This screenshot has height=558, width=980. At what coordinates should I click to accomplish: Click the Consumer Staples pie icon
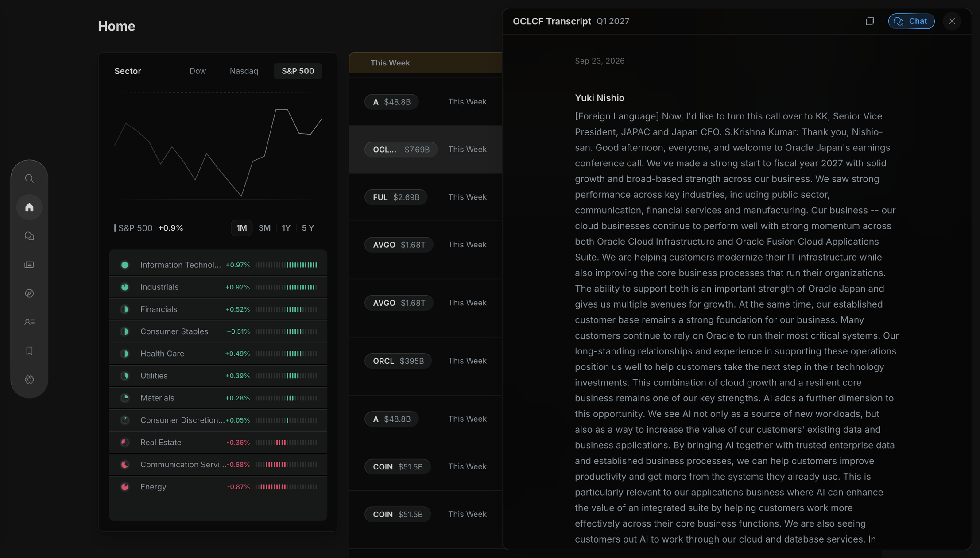pos(125,331)
